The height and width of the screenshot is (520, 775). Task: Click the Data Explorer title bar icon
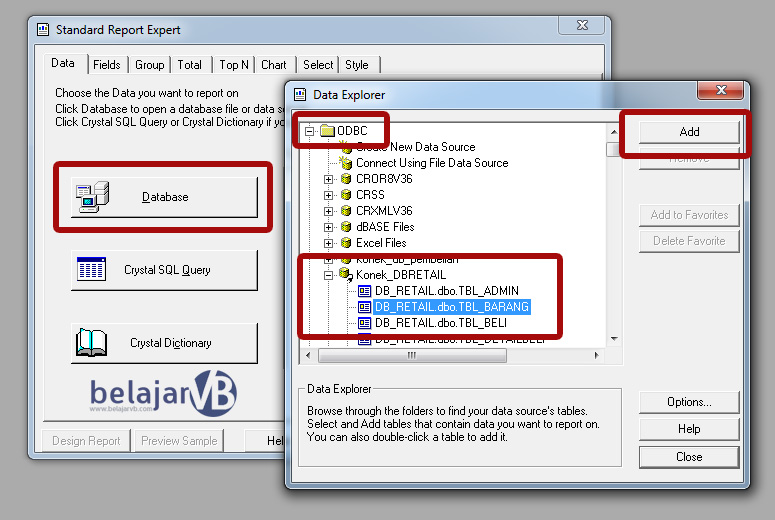point(300,94)
